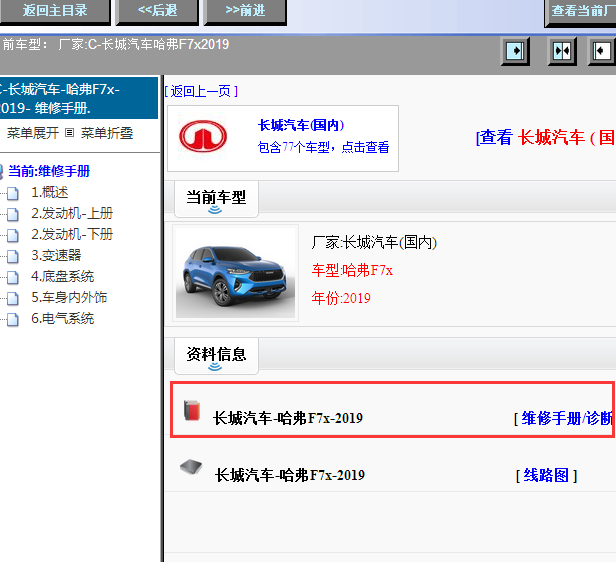Screen dimensions: 616x562
Task: Select 当前:维修手册 tree root
Action: pos(49,171)
